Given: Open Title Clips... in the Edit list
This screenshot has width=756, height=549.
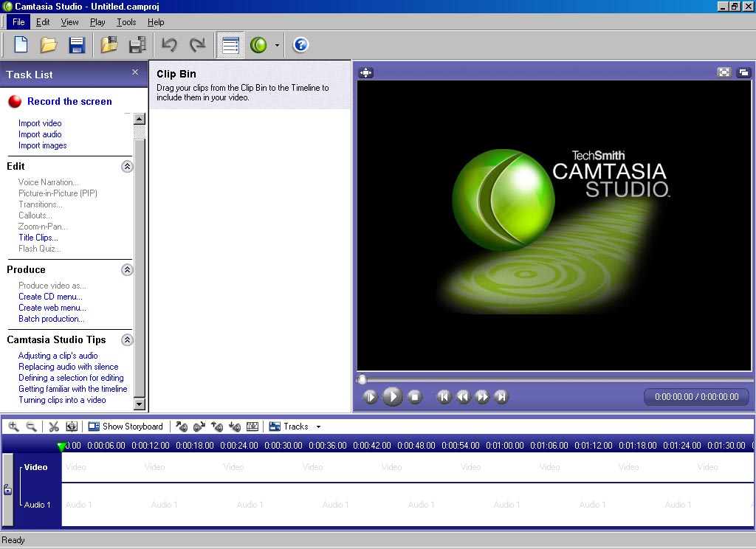Looking at the screenshot, I should coord(38,237).
